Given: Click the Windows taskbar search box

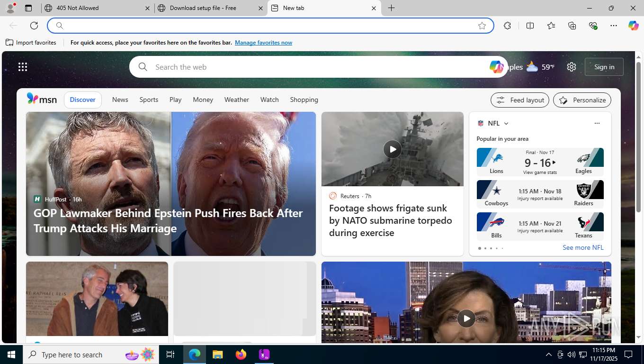Looking at the screenshot, I should 90,355.
